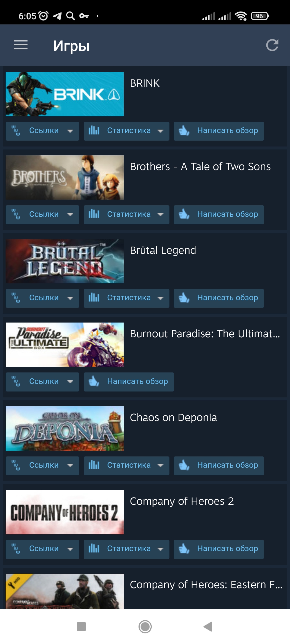Viewport: 290px width, 644px height.
Task: Open Company of Heroes 2 banner thumbnail
Action: click(65, 512)
